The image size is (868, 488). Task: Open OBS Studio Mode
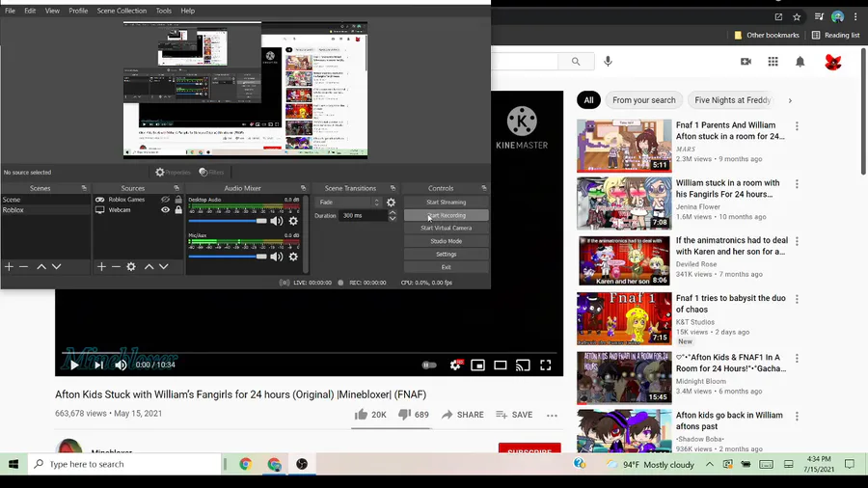[x=447, y=241]
